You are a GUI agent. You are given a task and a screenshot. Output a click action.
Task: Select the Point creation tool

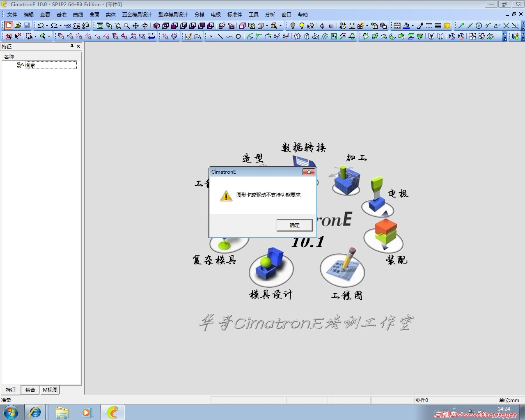(211, 37)
